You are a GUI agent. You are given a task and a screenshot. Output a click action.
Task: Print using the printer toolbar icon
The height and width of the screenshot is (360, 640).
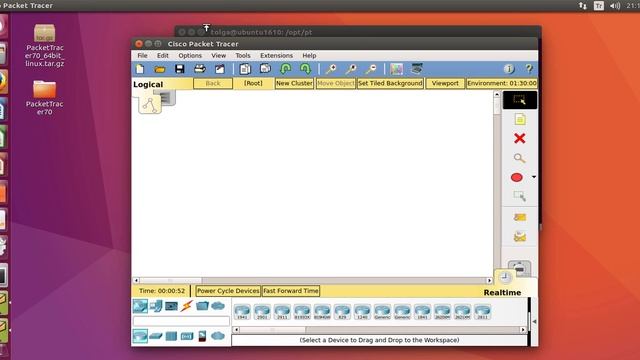[200, 69]
